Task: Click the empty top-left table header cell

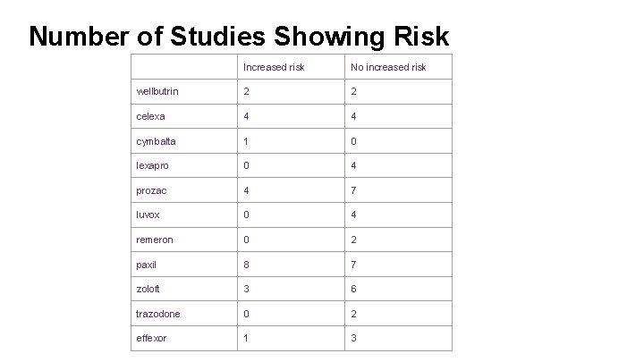Action: pyautogui.click(x=184, y=66)
